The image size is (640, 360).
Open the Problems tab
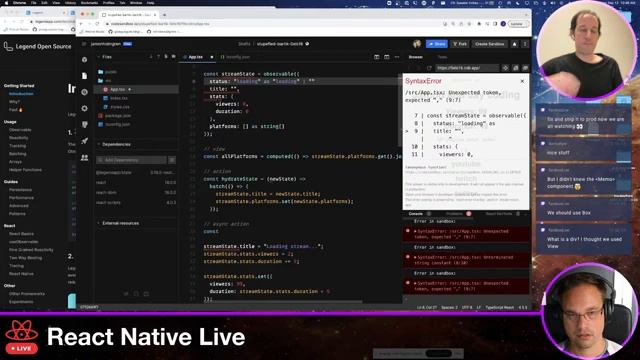[x=454, y=214]
